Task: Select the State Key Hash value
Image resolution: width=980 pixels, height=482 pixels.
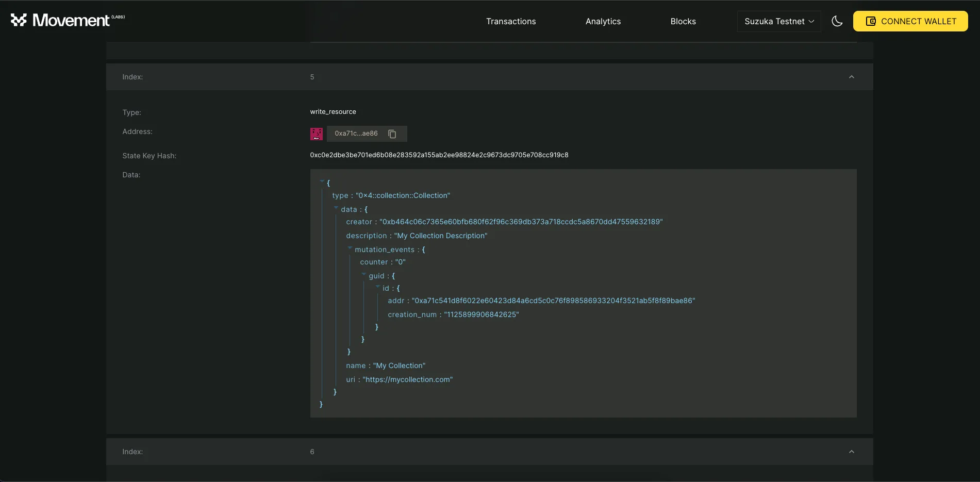Action: pos(439,155)
